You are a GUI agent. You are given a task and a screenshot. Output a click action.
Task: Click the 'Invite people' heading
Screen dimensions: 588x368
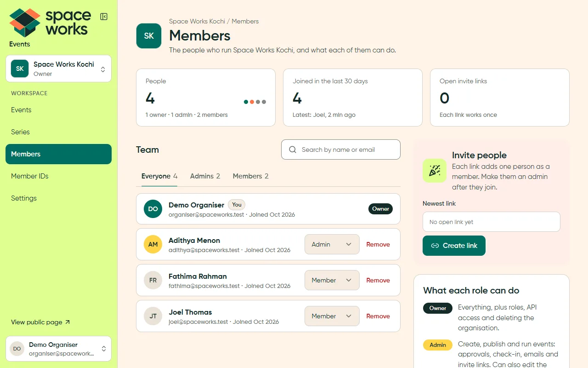(479, 155)
